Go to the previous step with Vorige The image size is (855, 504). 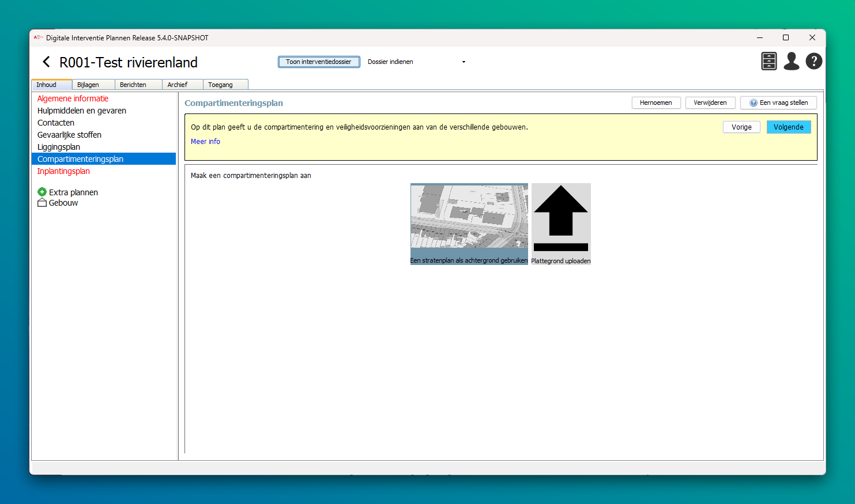point(741,127)
